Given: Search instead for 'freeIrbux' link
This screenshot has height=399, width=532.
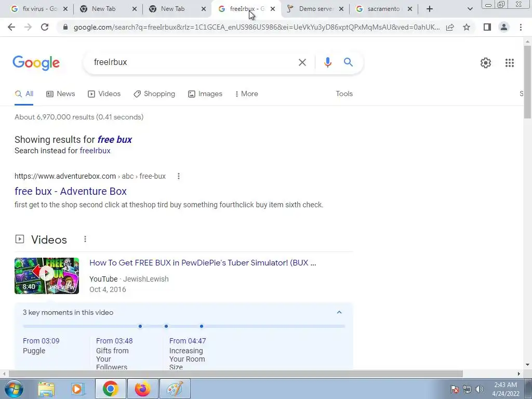Looking at the screenshot, I should pyautogui.click(x=95, y=151).
